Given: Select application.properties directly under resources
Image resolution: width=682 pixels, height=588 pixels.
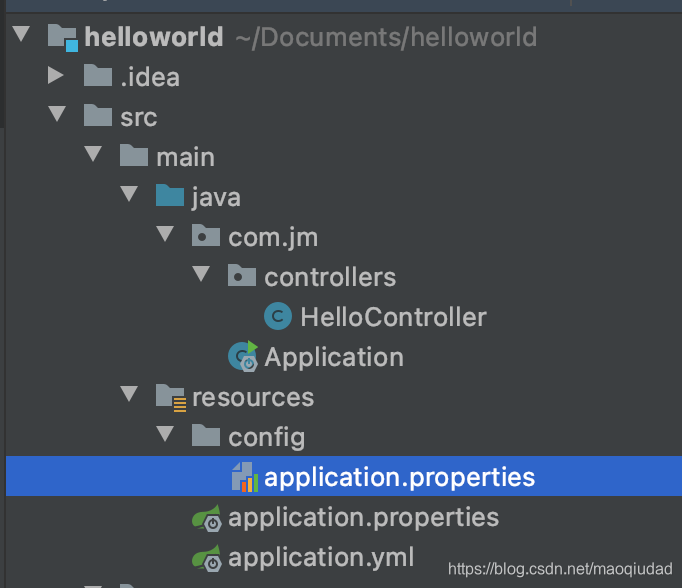Looking at the screenshot, I should tap(364, 518).
